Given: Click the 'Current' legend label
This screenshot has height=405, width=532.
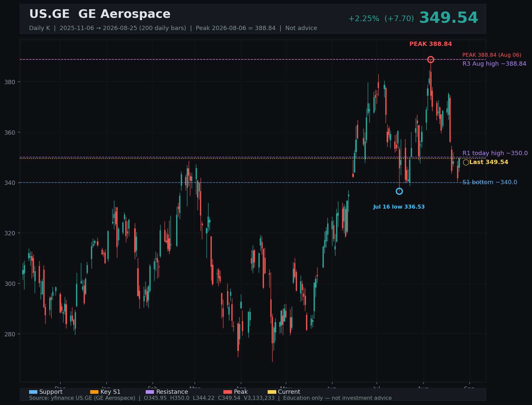Looking at the screenshot, I should (289, 392).
